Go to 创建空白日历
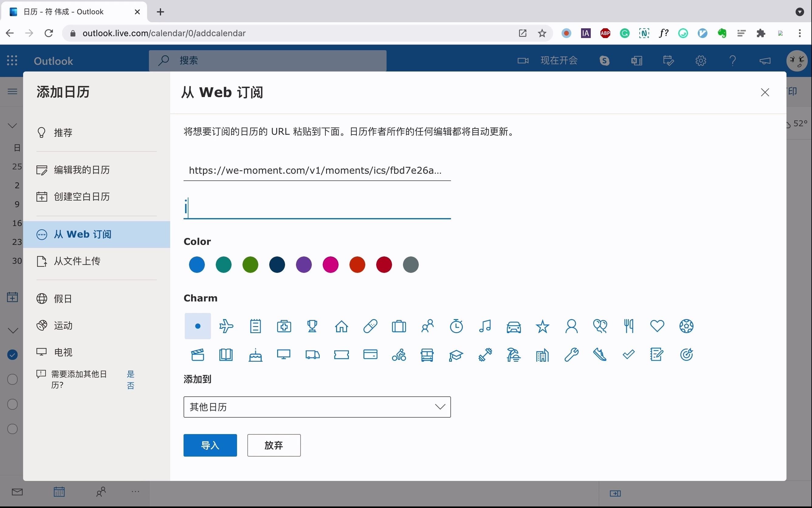 point(97,197)
